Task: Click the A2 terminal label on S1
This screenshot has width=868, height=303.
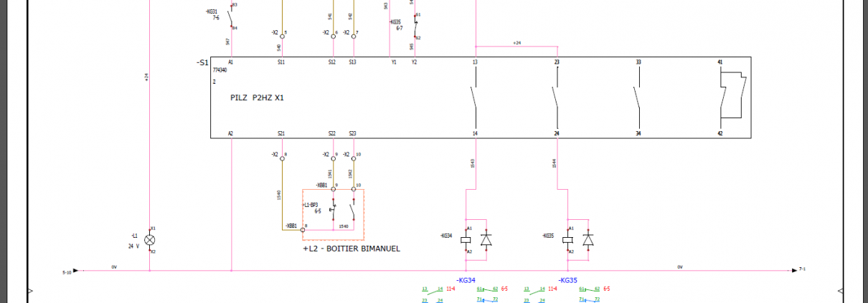Action: click(230, 133)
